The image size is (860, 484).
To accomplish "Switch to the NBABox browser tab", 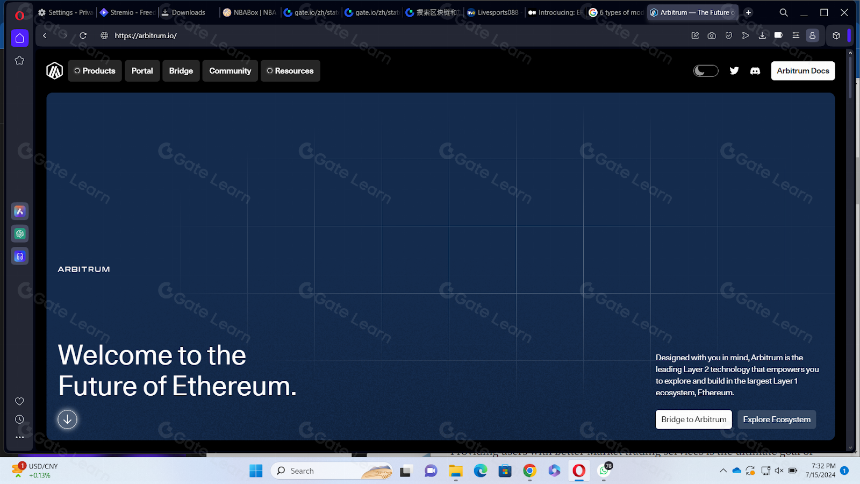I will point(250,13).
